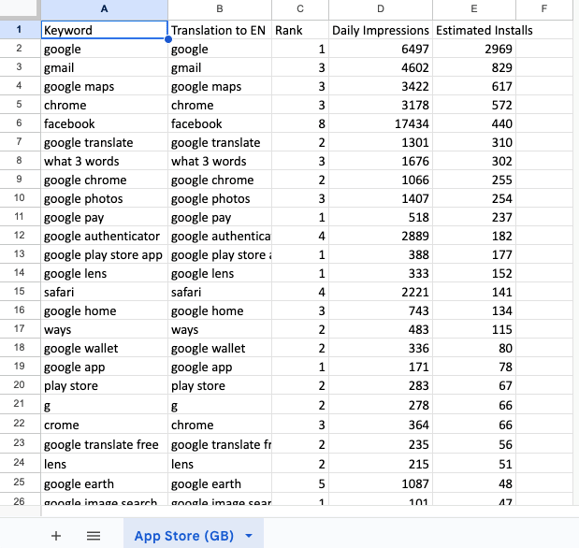Select keyword cell 'gmail' in column A
Screen dimensions: 579x548
[x=104, y=68]
